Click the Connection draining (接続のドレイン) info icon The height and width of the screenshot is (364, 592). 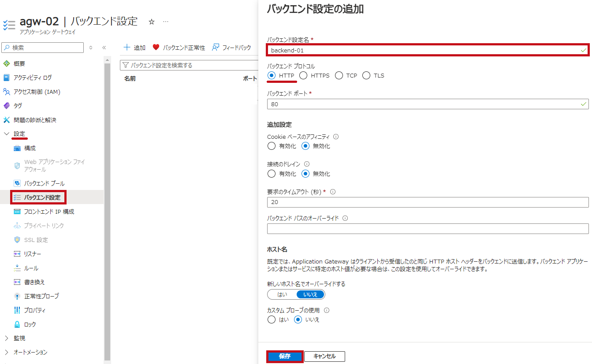307,164
